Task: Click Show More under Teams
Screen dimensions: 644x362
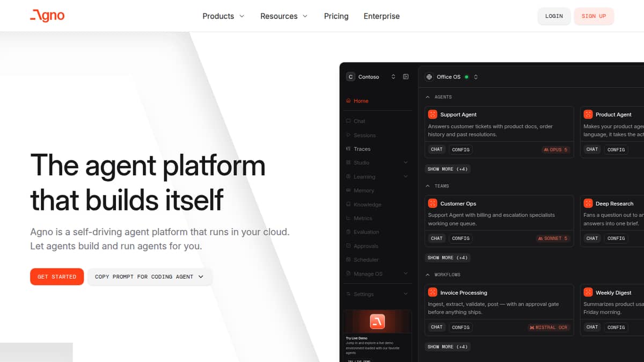Action: coord(447,258)
